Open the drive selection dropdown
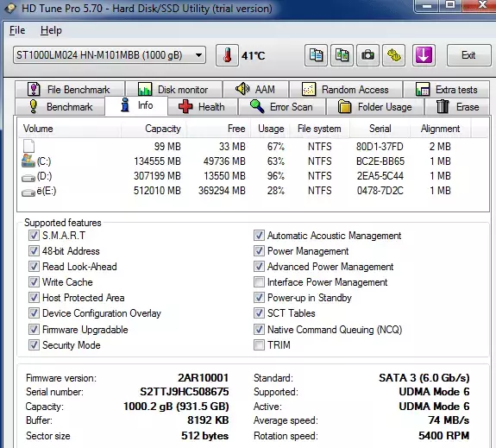 (x=110, y=55)
